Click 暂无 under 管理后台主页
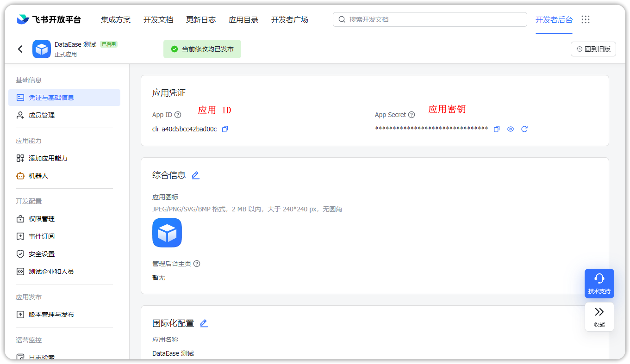 point(159,278)
